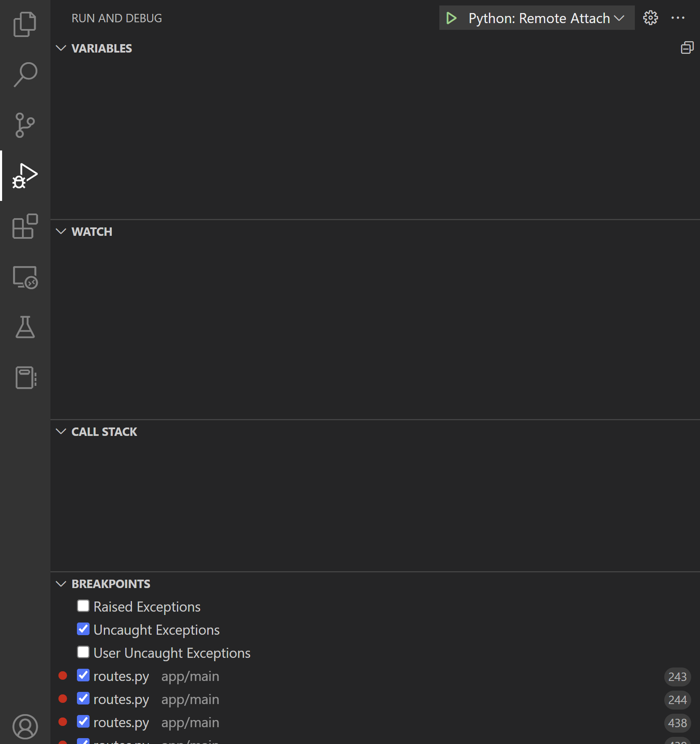Open the Search view

tap(25, 75)
